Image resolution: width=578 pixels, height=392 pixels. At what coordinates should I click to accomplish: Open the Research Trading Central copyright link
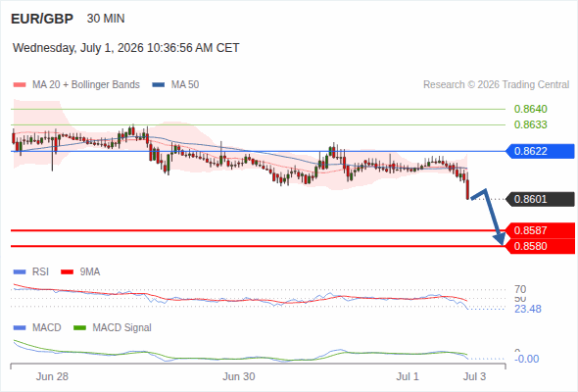[496, 85]
